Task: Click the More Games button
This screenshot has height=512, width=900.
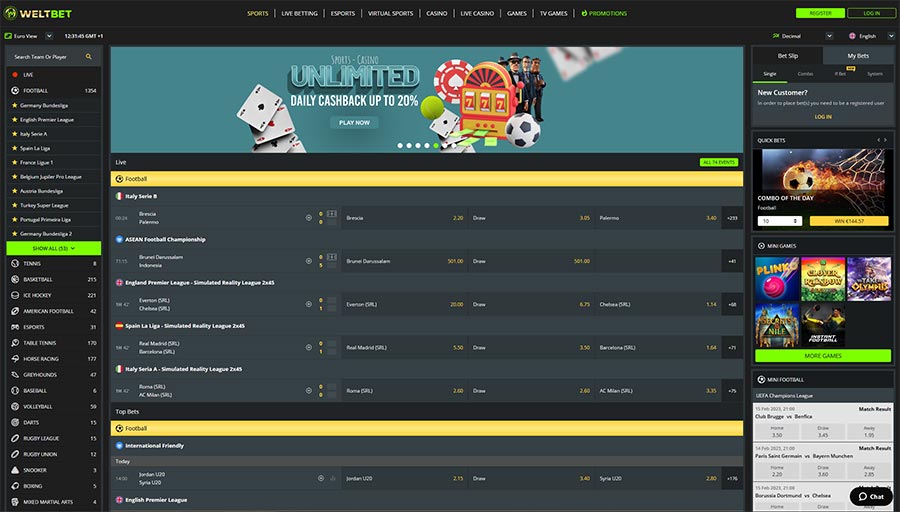Action: 823,356
